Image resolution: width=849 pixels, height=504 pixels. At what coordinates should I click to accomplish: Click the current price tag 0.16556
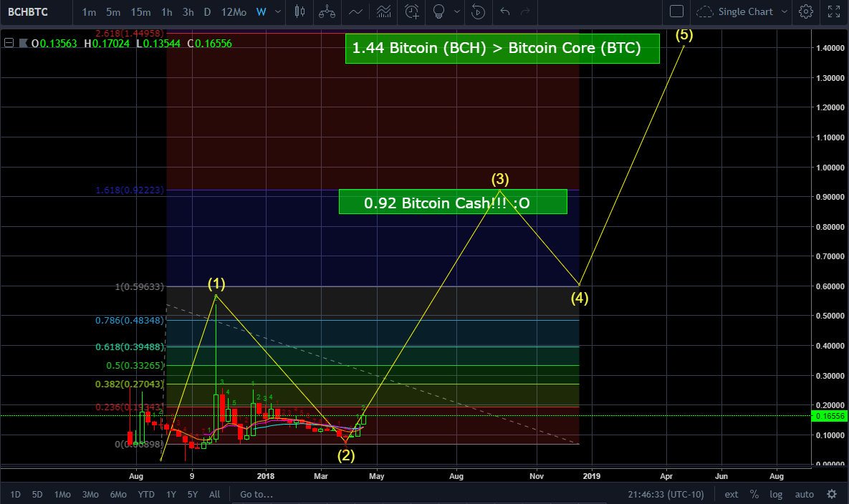pyautogui.click(x=830, y=416)
